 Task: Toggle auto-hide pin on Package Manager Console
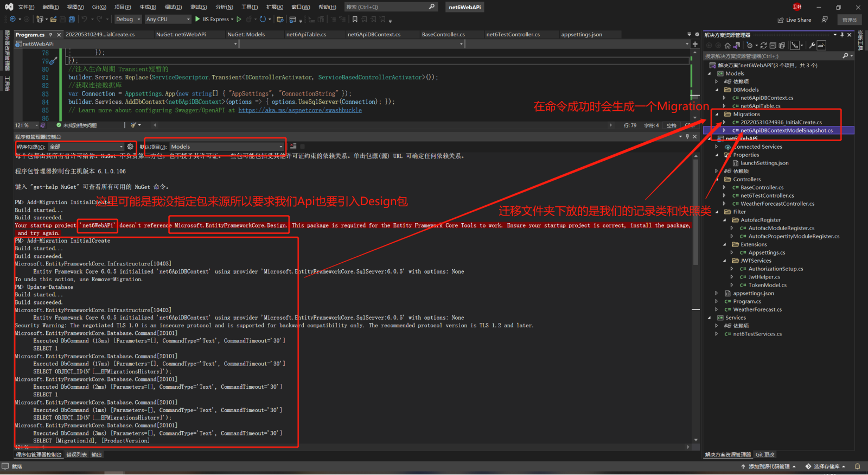click(687, 136)
